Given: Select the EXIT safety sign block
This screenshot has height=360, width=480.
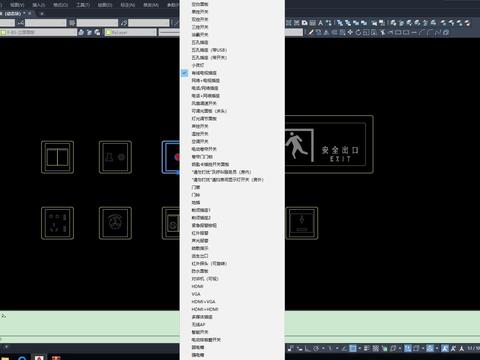Looking at the screenshot, I should pyautogui.click(x=329, y=144).
